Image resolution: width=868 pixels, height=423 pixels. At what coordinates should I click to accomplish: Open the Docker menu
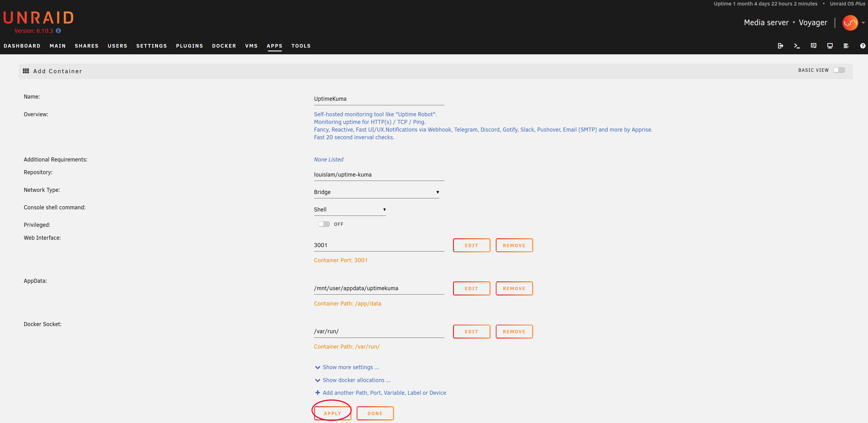tap(224, 46)
